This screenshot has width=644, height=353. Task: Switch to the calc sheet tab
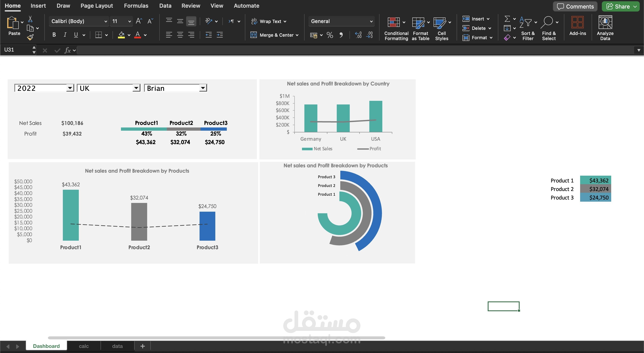pos(84,346)
